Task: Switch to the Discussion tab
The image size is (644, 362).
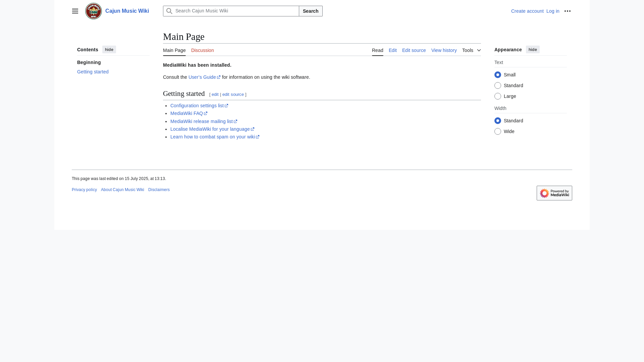Action: click(202, 50)
